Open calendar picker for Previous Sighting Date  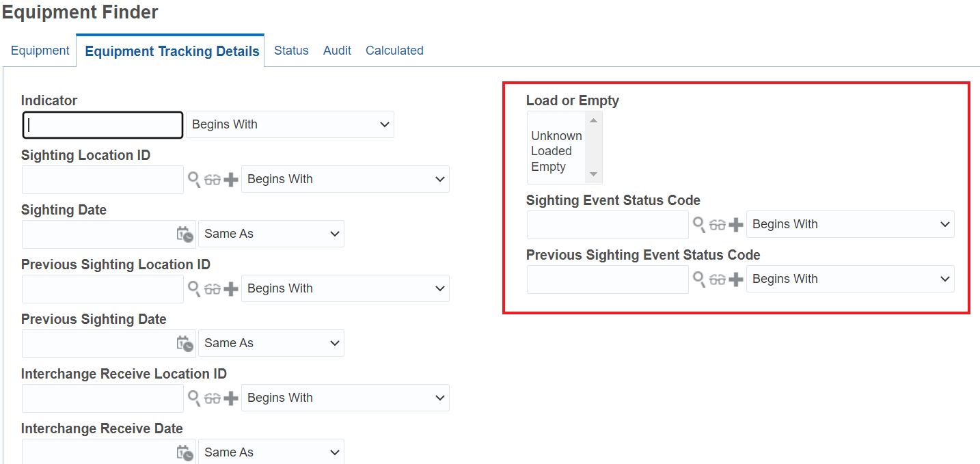tap(185, 344)
